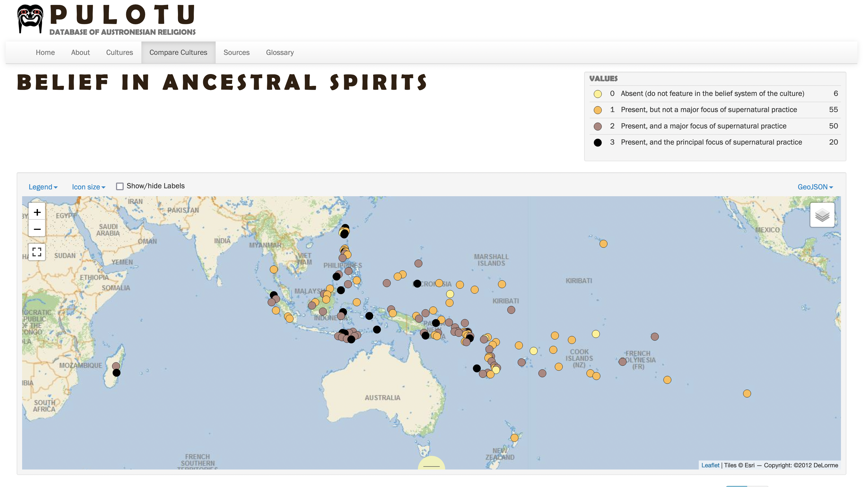The image size is (868, 487).
Task: Click the map zoom out minus button
Action: point(37,229)
